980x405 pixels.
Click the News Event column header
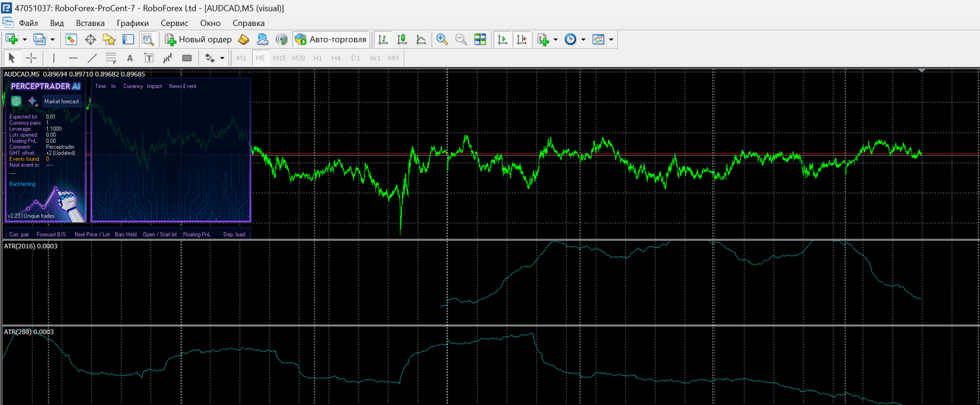[182, 87]
